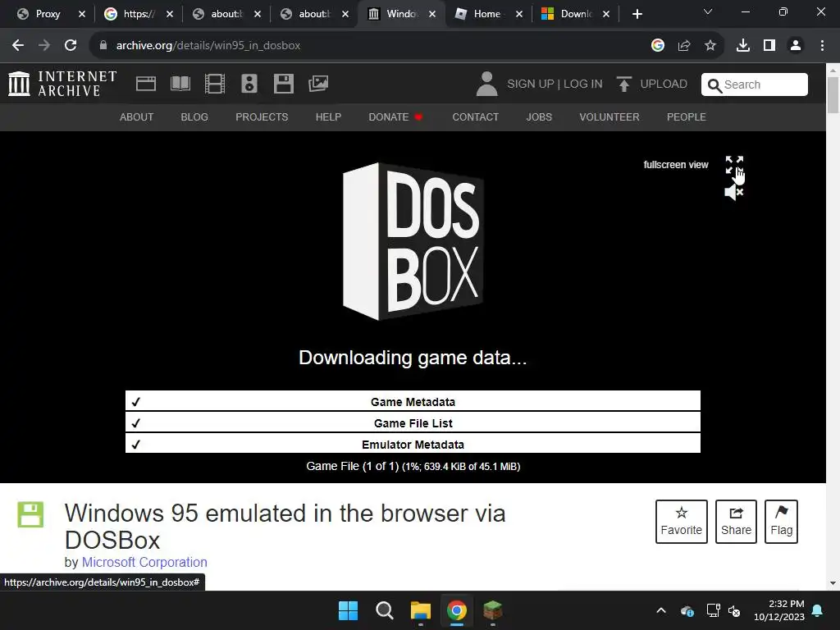The image size is (840, 630).
Task: Open the Internet Archive audio speaker icon
Action: pos(249,84)
